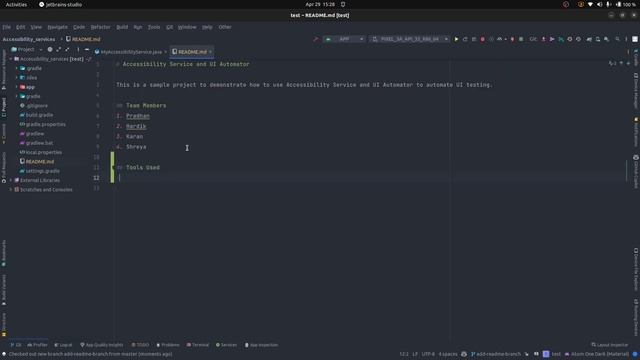Open App Quality Insights
Screen dimensions: 640x360
click(102, 345)
